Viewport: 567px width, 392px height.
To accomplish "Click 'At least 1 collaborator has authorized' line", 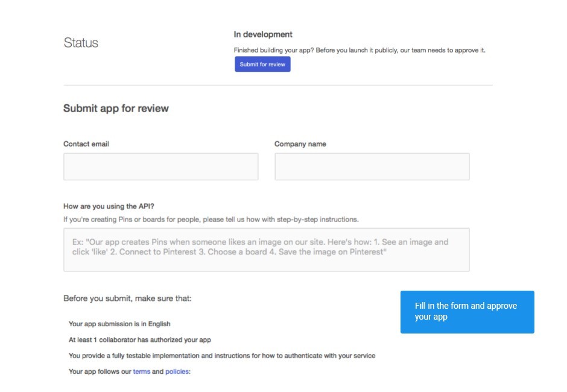I will pyautogui.click(x=139, y=340).
